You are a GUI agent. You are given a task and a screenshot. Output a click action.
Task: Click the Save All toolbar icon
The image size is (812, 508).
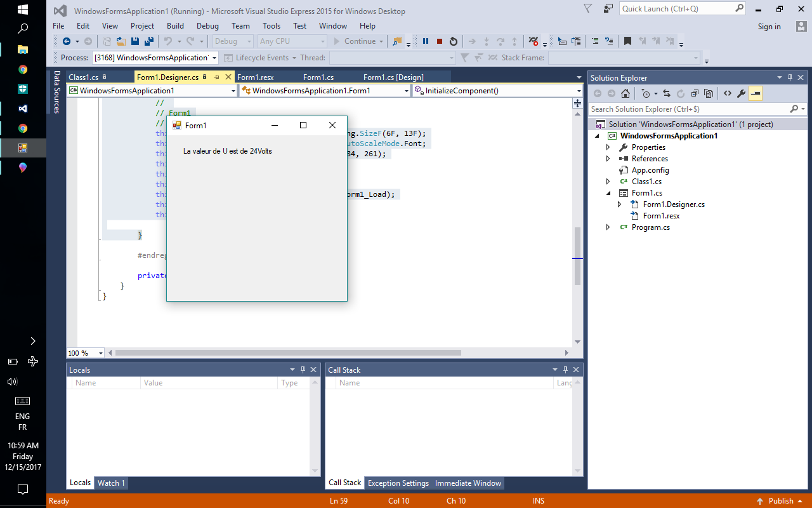[x=149, y=41]
